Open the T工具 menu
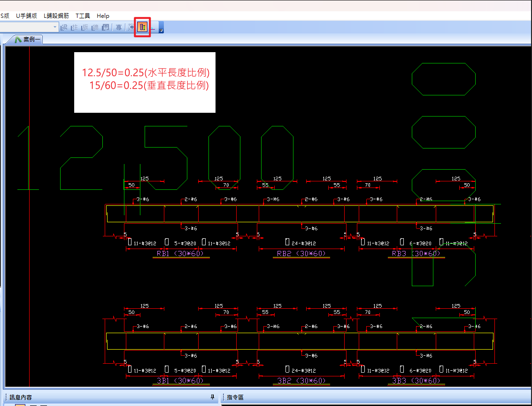 click(x=83, y=16)
